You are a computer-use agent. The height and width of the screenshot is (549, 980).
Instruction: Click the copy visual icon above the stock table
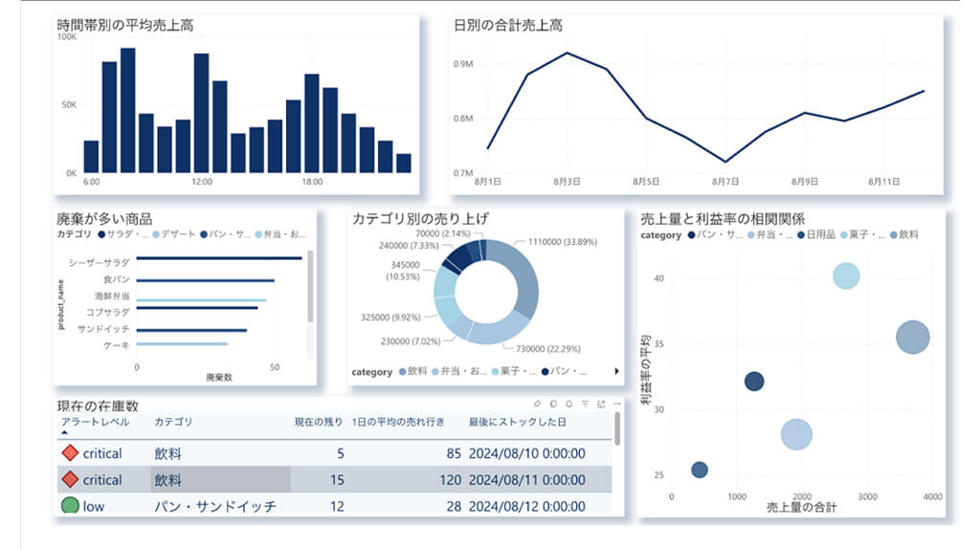coord(554,404)
